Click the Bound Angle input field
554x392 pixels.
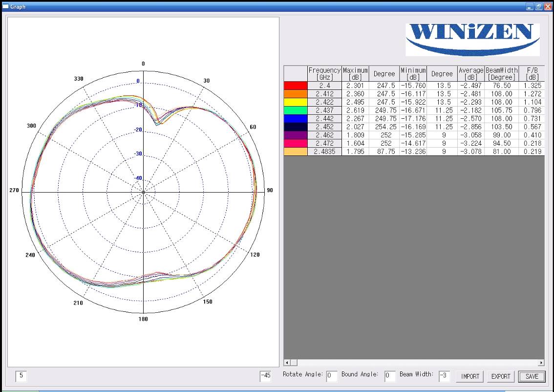389,376
